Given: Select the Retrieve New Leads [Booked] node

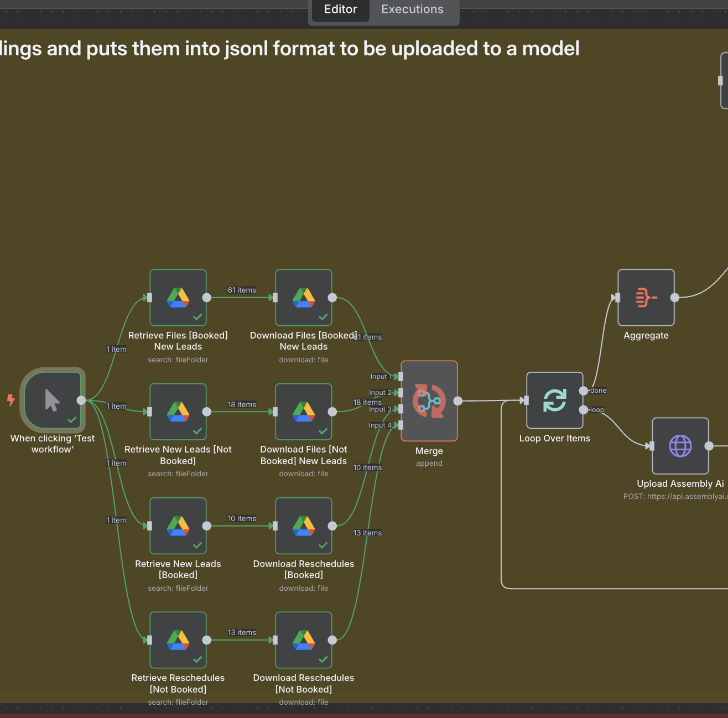Looking at the screenshot, I should tap(178, 526).
